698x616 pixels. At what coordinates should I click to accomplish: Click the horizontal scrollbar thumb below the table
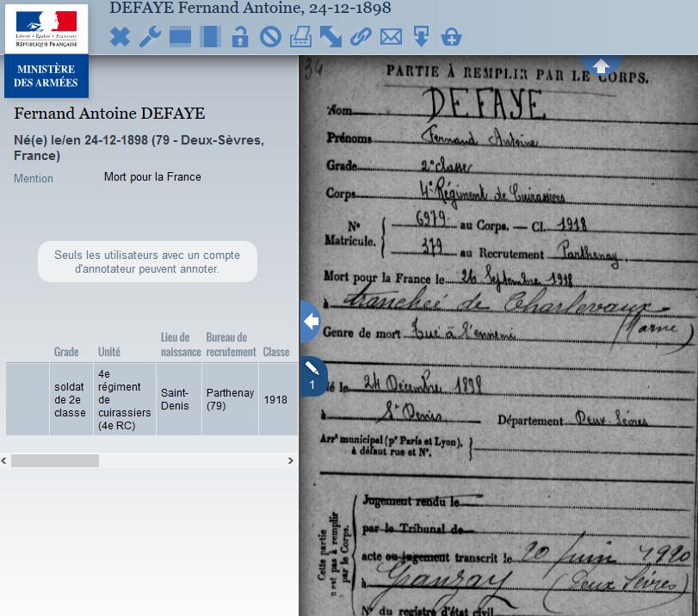pos(55,460)
